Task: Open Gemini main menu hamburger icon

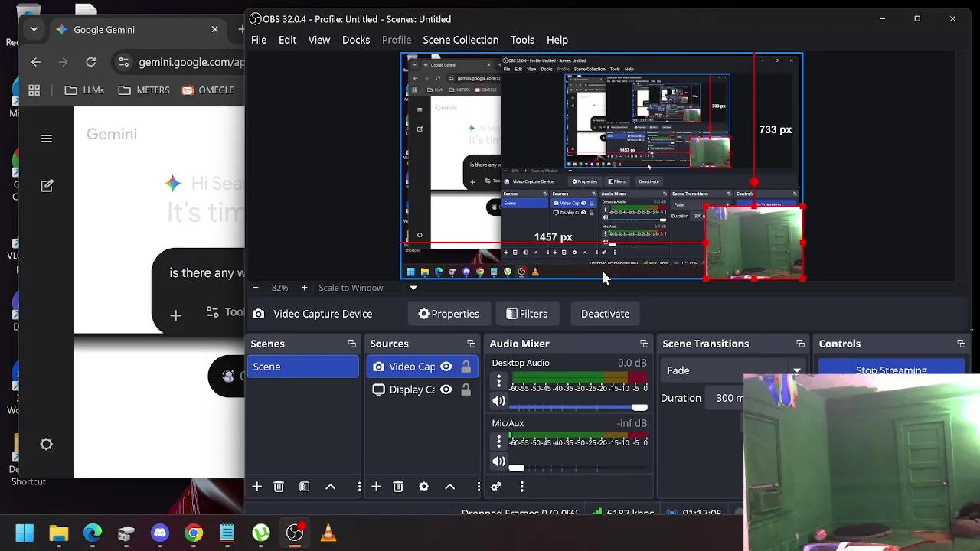Action: [x=47, y=139]
